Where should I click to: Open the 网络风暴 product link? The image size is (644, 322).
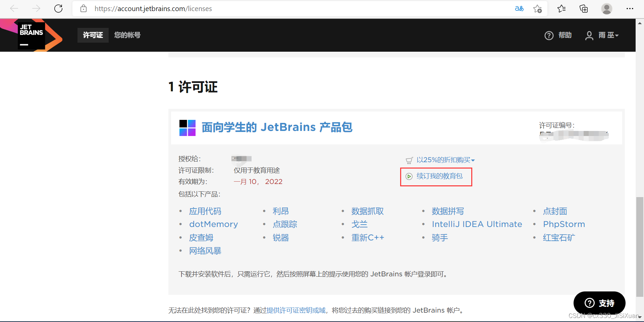205,251
